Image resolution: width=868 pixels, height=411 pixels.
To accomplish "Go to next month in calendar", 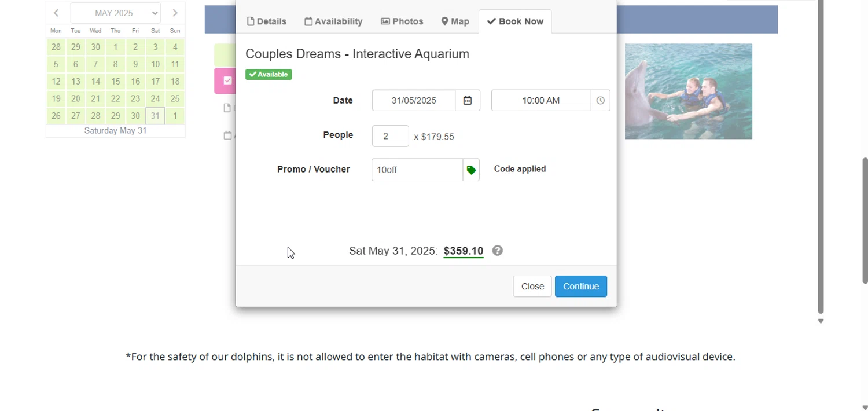I will coord(175,13).
